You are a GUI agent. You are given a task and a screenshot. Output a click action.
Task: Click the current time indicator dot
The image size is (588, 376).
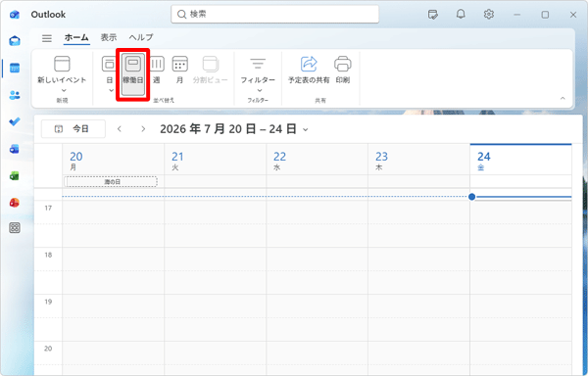(471, 197)
